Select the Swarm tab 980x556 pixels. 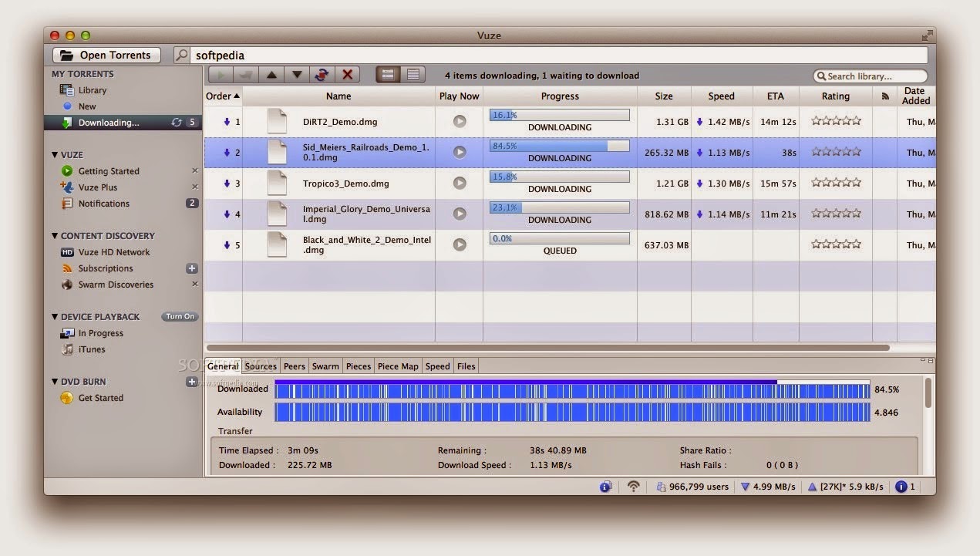click(325, 366)
